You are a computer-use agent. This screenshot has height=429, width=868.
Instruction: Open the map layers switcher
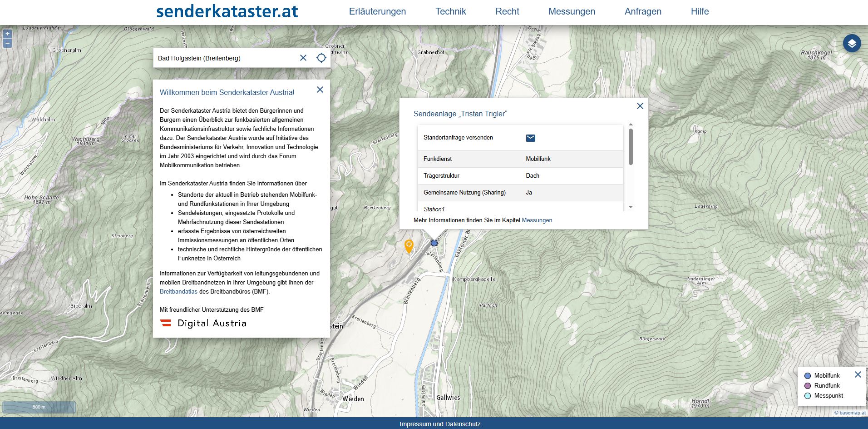(852, 44)
